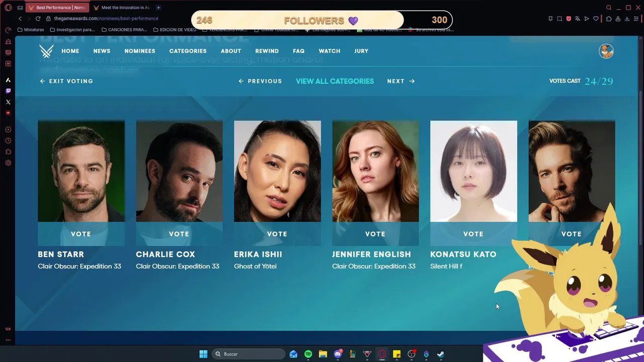This screenshot has height=362, width=644.
Task: Vote for Jennifer English
Action: tap(375, 234)
